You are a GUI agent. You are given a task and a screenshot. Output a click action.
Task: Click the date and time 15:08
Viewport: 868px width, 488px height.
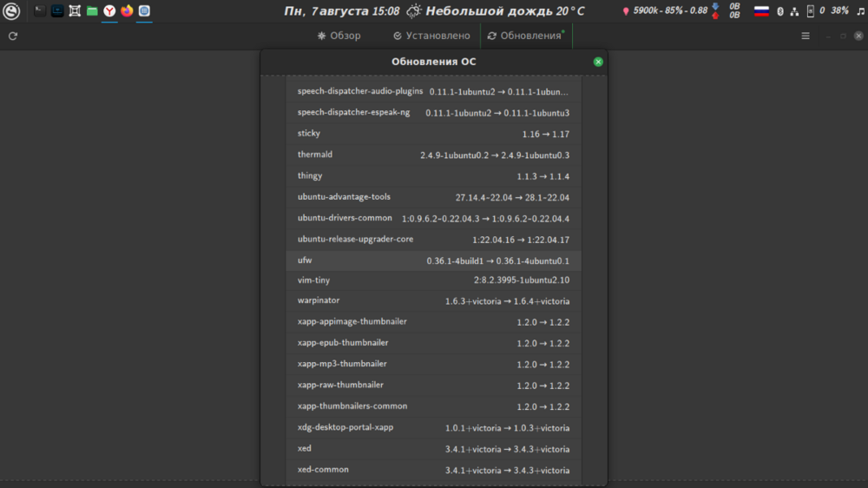[x=341, y=11]
